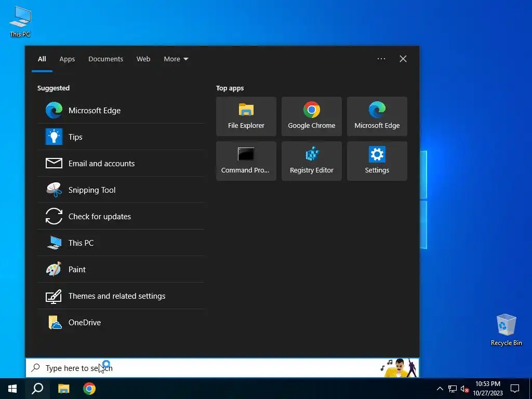
Task: Open Google Chrome from the taskbar
Action: (x=89, y=389)
